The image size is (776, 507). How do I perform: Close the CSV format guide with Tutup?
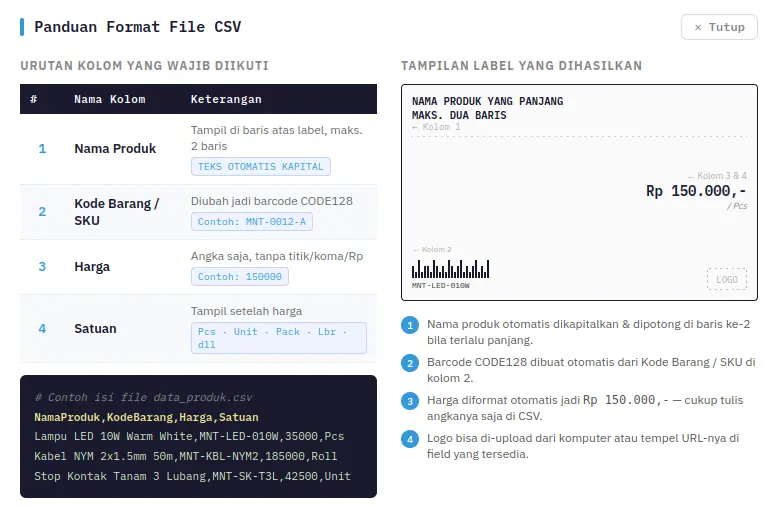(x=719, y=27)
